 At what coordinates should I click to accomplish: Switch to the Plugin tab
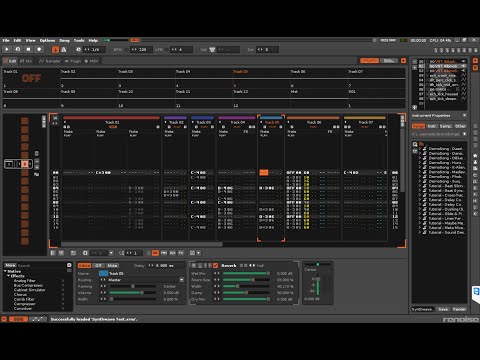click(73, 61)
